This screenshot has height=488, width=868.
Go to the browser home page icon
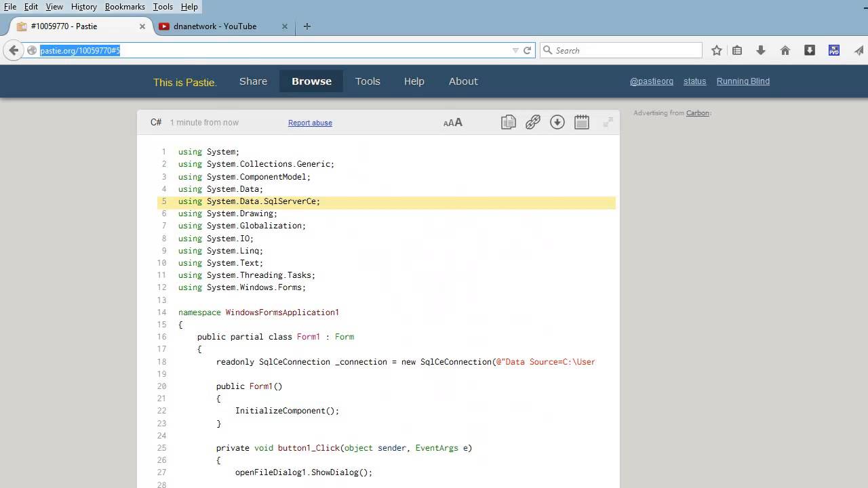click(x=785, y=50)
